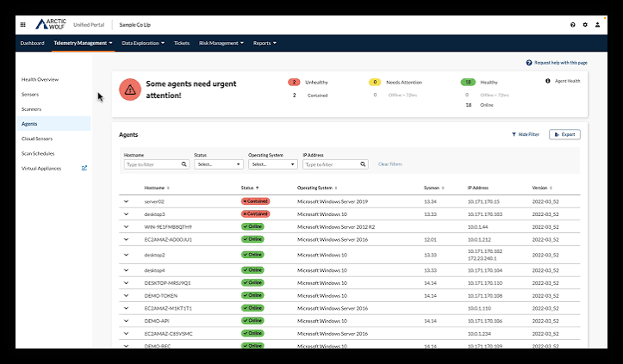Viewport: 623px width, 364px height.
Task: Open the settings gear icon
Action: coord(585,25)
